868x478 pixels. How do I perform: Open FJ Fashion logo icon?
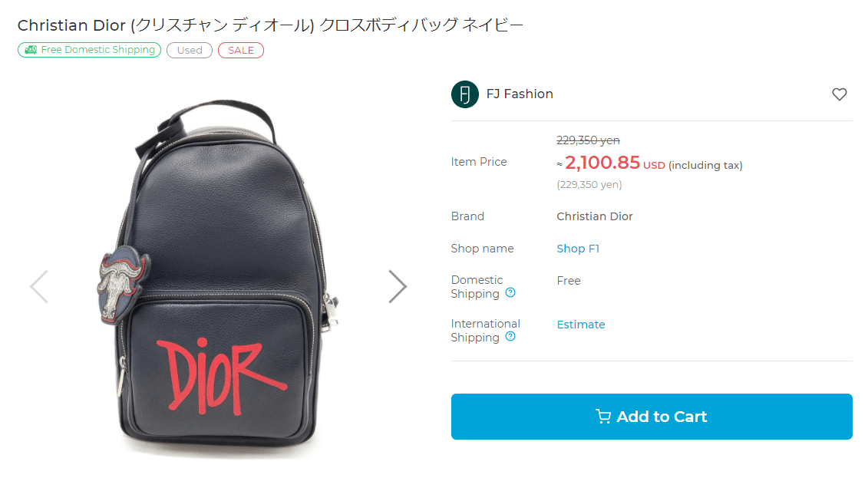[464, 94]
